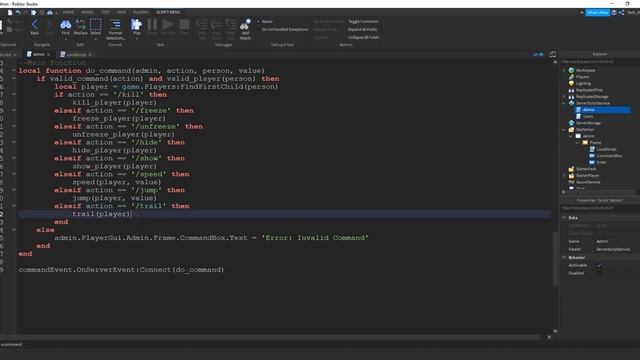Click the StarterGui folder icon

coord(571,129)
